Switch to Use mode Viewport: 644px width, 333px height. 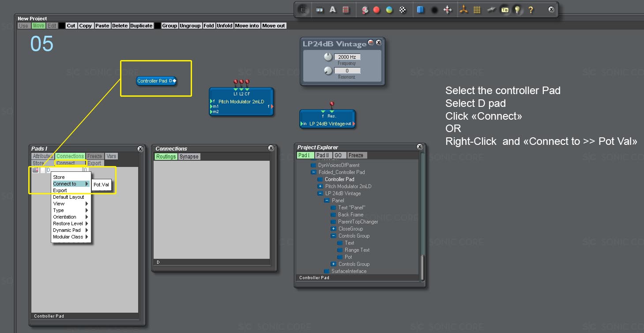click(24, 26)
